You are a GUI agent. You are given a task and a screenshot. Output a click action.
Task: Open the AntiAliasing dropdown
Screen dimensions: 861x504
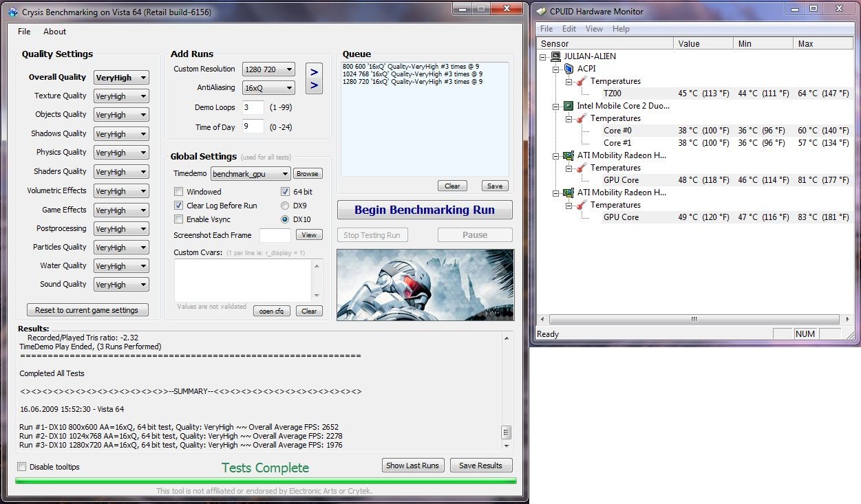(x=268, y=88)
